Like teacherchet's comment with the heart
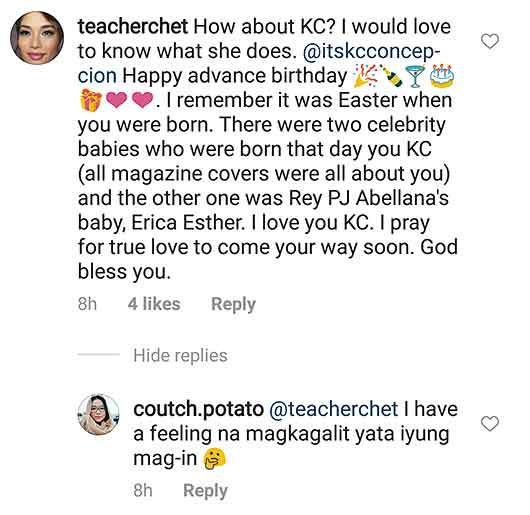The width and height of the screenshot is (530, 515). tap(490, 41)
